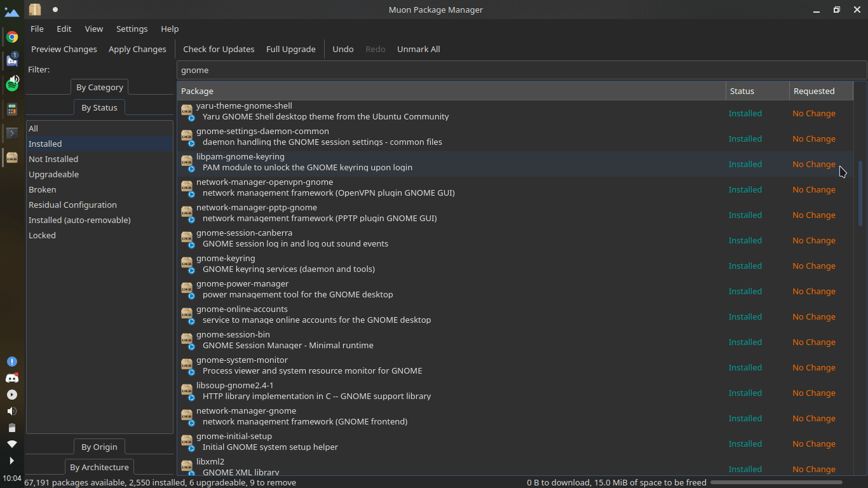Open Google Chrome from the sidebar

pos(11,37)
